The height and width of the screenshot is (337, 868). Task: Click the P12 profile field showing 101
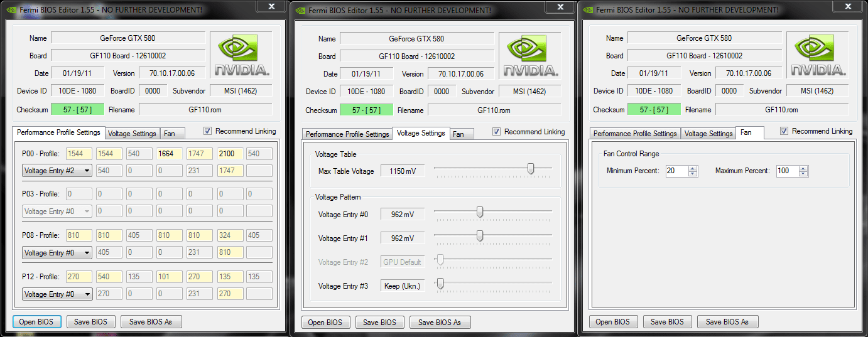169,277
